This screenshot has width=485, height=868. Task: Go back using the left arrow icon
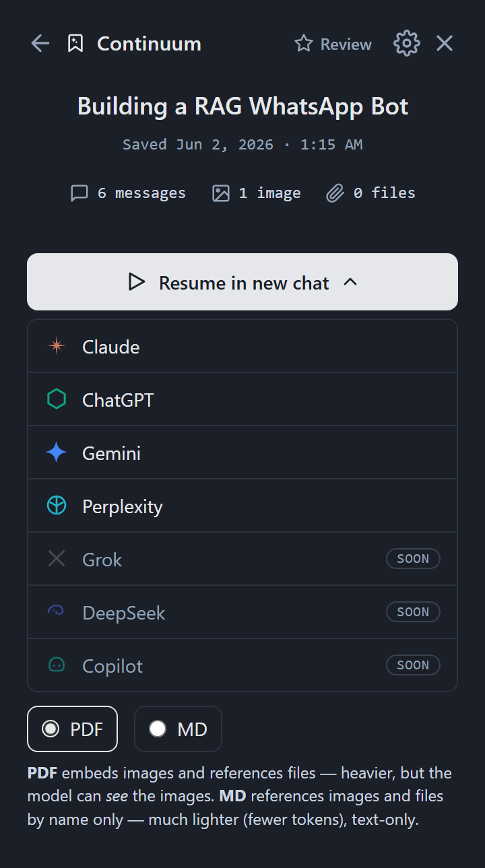coord(40,44)
